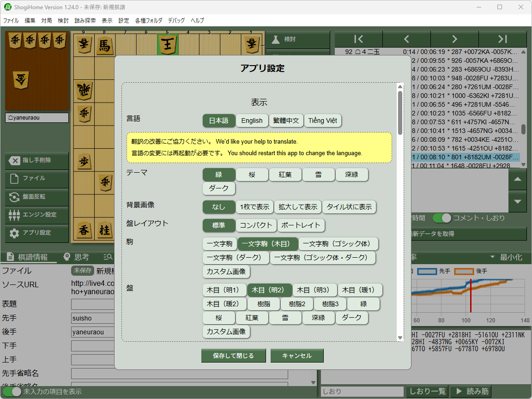The width and height of the screenshot is (532, 399).
Task: Select the ダーク theme option
Action: [218, 188]
